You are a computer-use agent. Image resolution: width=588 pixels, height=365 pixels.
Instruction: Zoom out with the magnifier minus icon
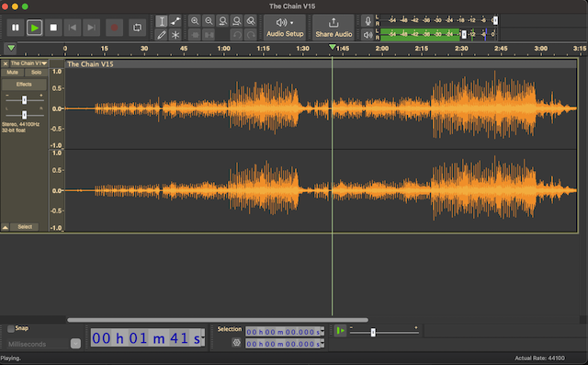pos(209,21)
